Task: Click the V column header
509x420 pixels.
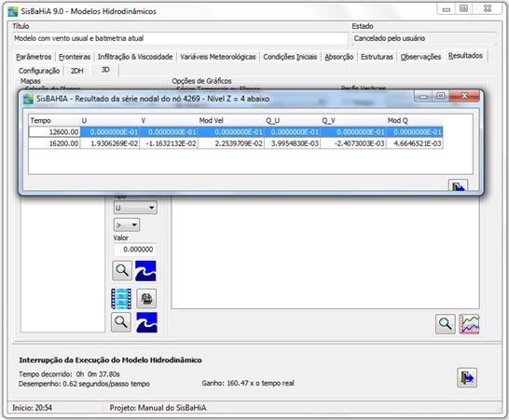Action: pos(169,121)
